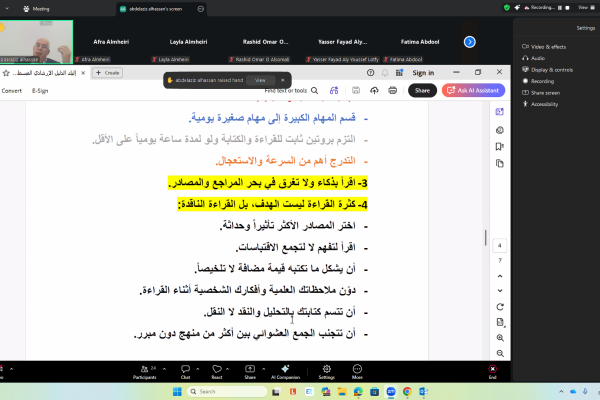Dismiss the raised hand notification
Screen dimensions: 600x400
[283, 80]
